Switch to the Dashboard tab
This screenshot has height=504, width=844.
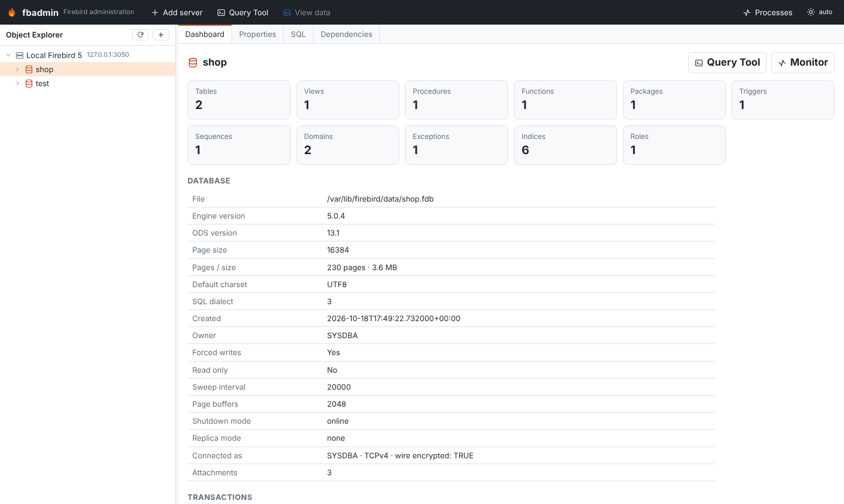(x=205, y=34)
